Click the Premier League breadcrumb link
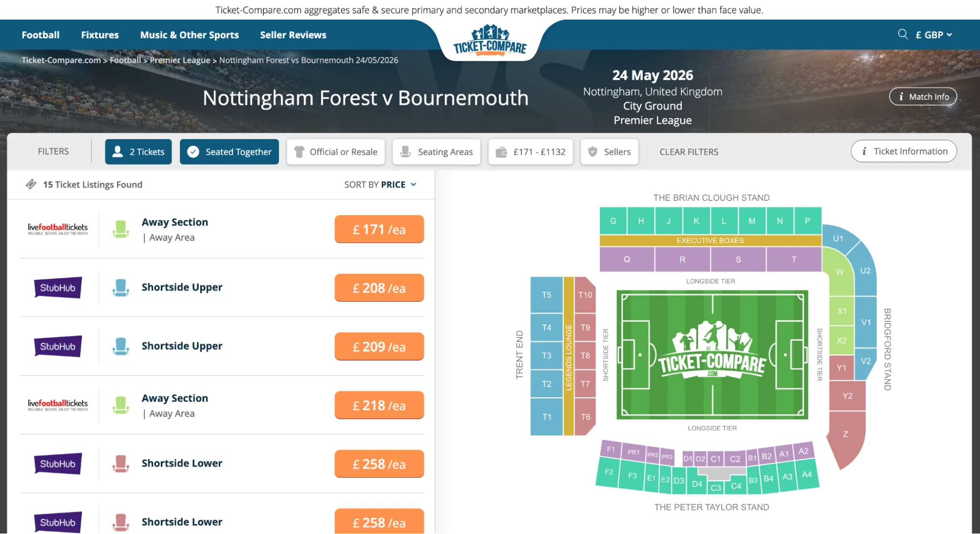The width and height of the screenshot is (980, 534). pos(180,60)
